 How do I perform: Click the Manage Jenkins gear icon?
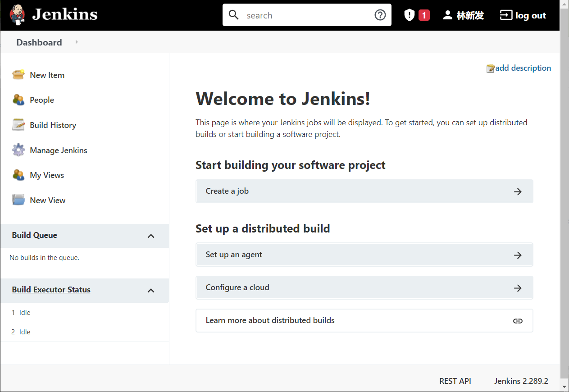tap(18, 150)
